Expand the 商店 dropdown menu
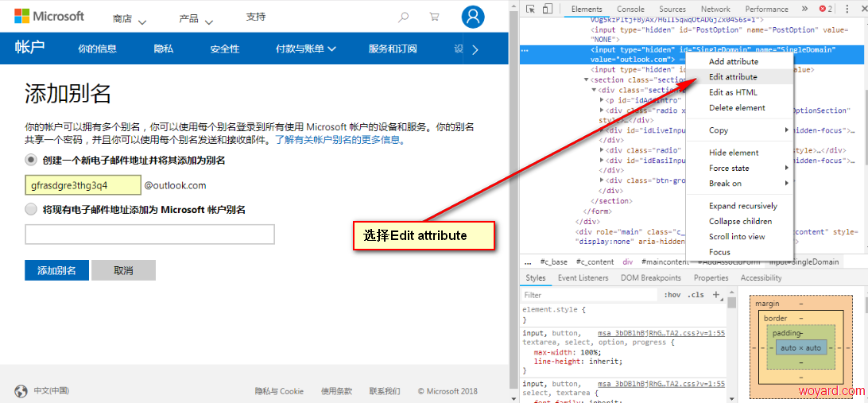 tap(129, 19)
